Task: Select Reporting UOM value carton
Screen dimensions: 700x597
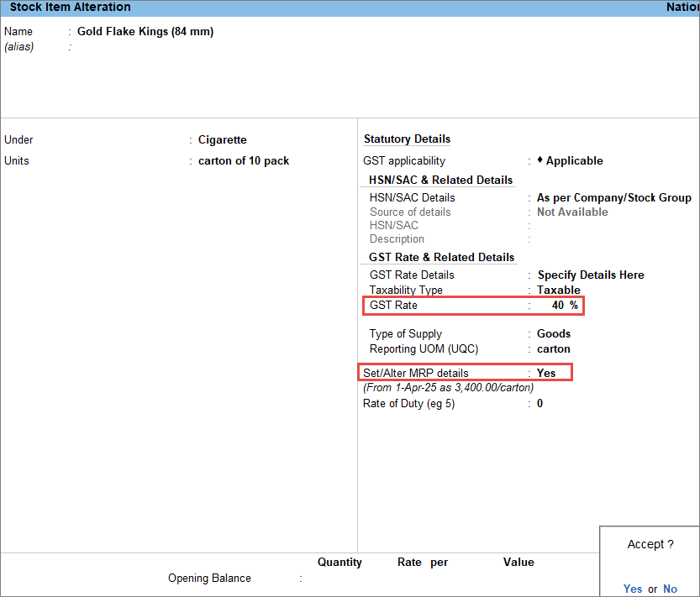Action: (x=554, y=349)
